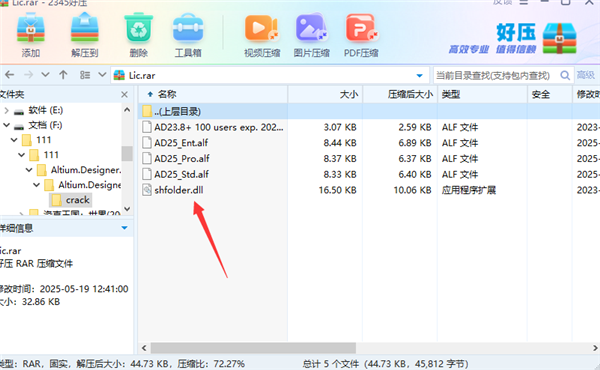This screenshot has width=600, height=370.
Task: Click the Lic.rar address bar field
Action: coord(270,75)
